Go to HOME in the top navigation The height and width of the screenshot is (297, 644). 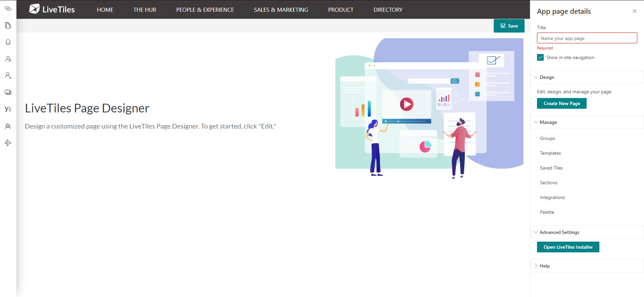pyautogui.click(x=105, y=10)
